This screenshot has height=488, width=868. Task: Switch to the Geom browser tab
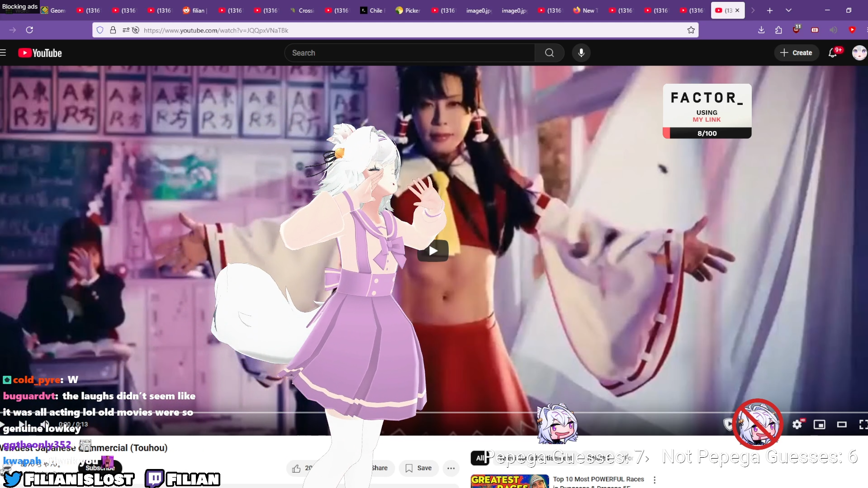coord(53,10)
